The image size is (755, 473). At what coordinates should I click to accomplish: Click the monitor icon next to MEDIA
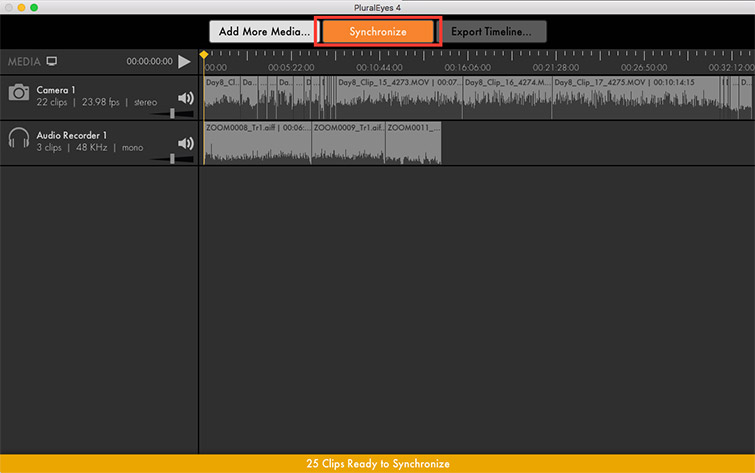click(x=51, y=61)
